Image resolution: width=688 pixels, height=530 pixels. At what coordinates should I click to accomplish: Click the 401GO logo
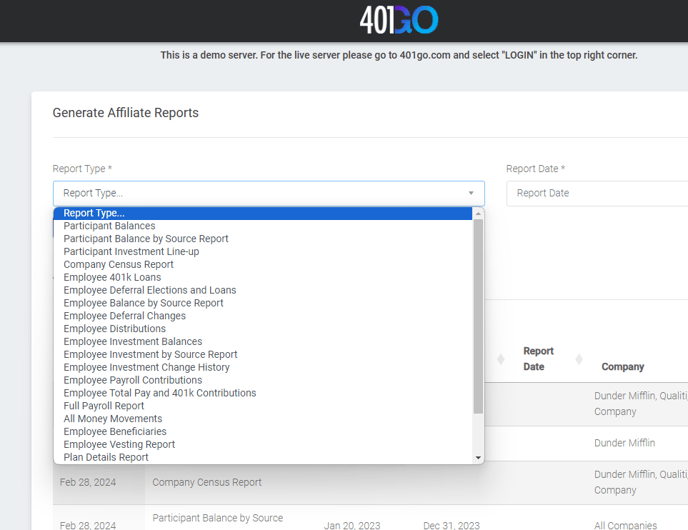(398, 20)
